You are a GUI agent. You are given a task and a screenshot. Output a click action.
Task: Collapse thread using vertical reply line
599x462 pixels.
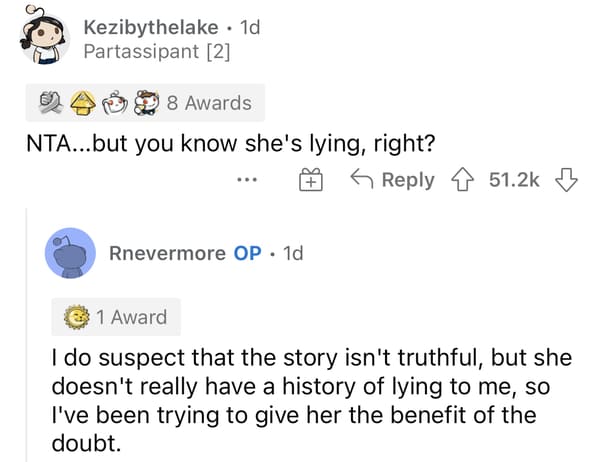coord(27,335)
